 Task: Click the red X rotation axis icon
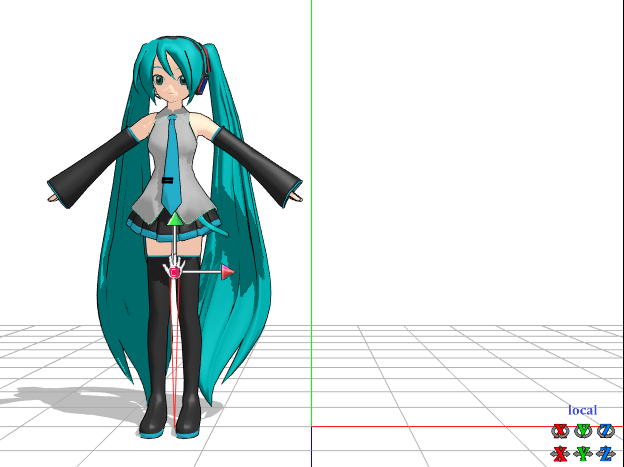[560, 431]
